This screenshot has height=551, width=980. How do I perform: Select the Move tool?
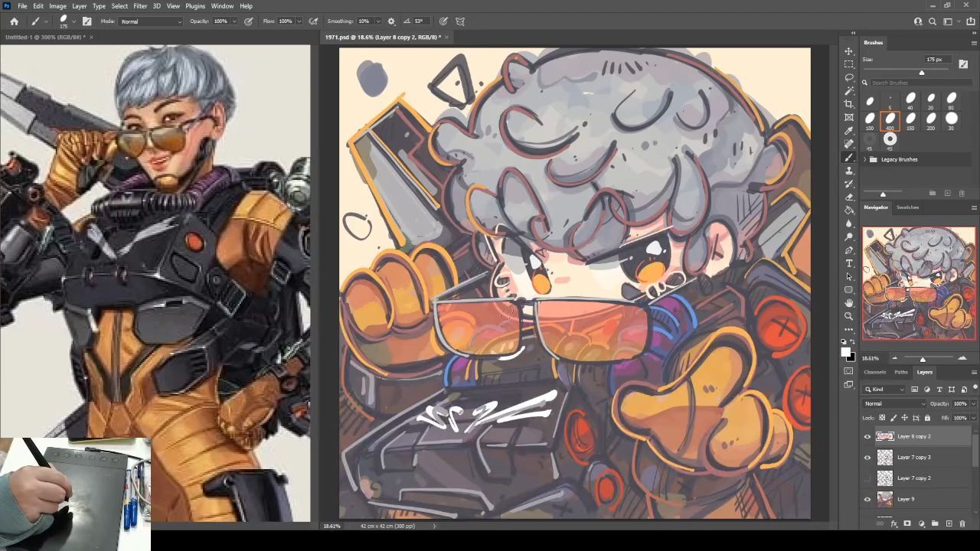coord(849,51)
